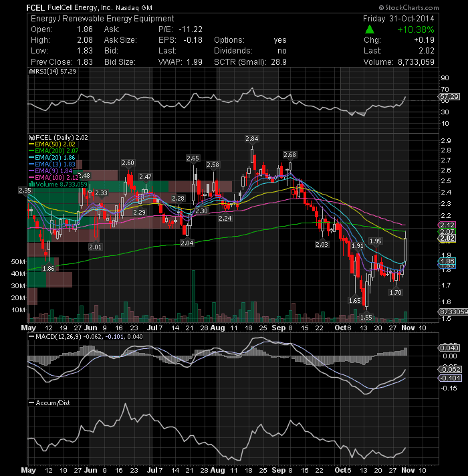Click the High value 2.08
The width and height of the screenshot is (468, 476).
click(x=85, y=40)
